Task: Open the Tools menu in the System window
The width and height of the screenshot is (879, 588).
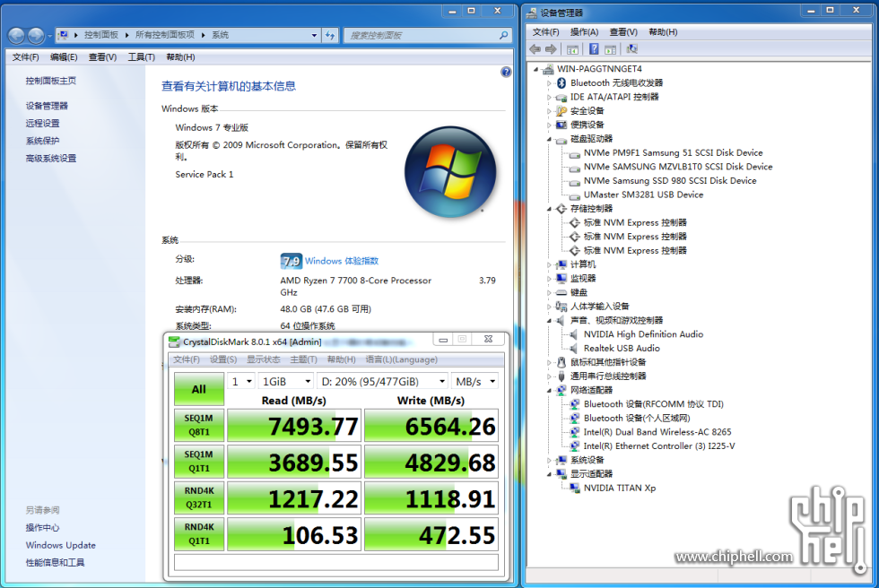Action: tap(142, 57)
